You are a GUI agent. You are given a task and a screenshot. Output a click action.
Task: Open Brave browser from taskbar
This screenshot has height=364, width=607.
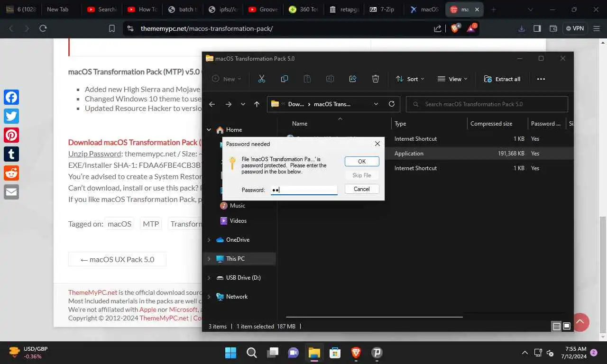click(x=356, y=353)
